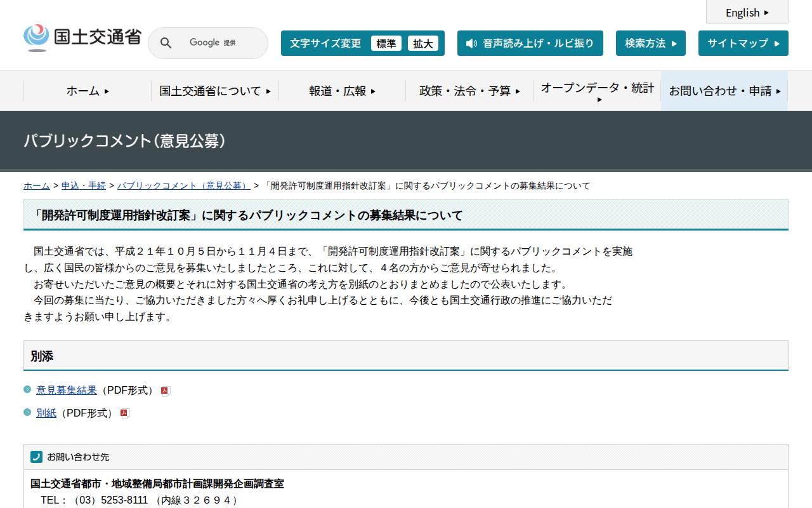Click the お問い合わせ先 header text
812x508 pixels.
(78, 457)
